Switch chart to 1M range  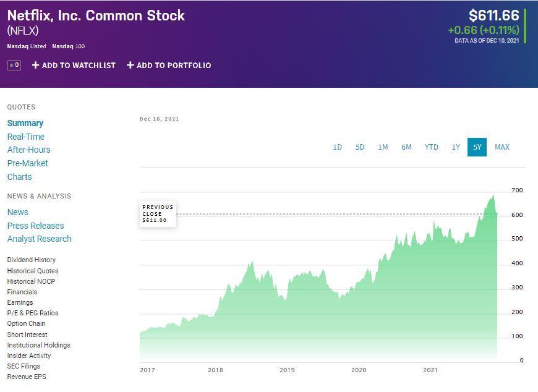(x=383, y=147)
